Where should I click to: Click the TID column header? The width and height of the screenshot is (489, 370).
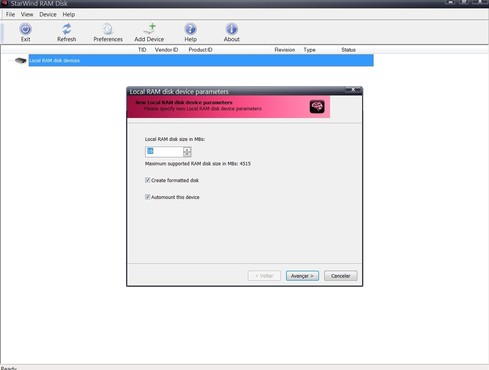tap(142, 50)
